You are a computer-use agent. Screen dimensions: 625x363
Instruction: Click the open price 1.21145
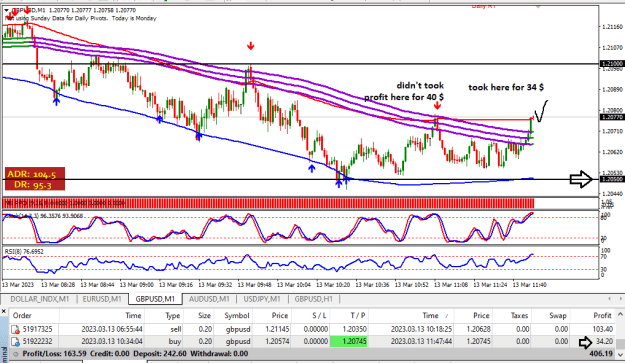tap(277, 330)
